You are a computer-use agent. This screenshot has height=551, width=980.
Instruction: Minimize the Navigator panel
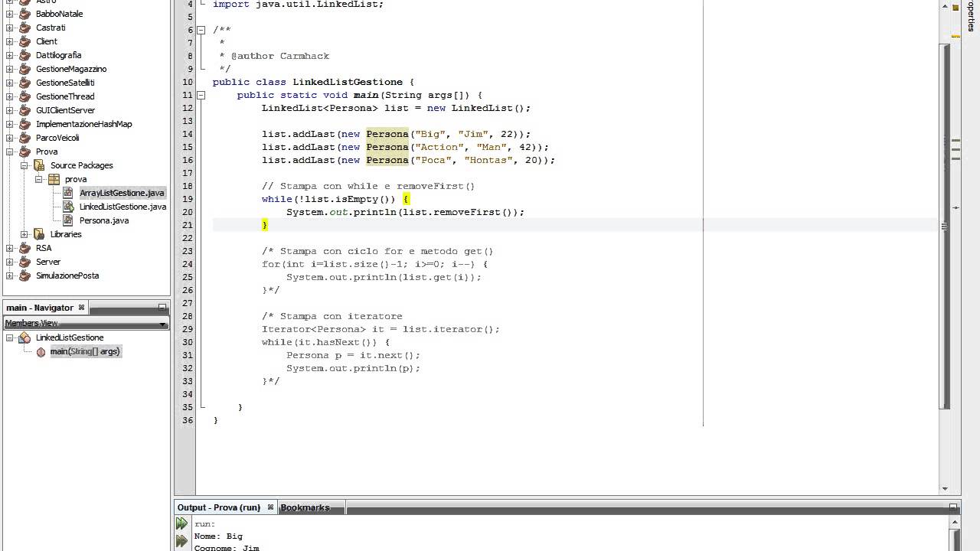pos(162,307)
